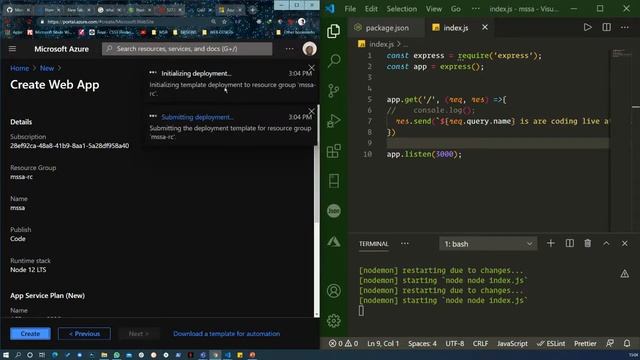Kill the terminal with trash icon

pyautogui.click(x=587, y=243)
